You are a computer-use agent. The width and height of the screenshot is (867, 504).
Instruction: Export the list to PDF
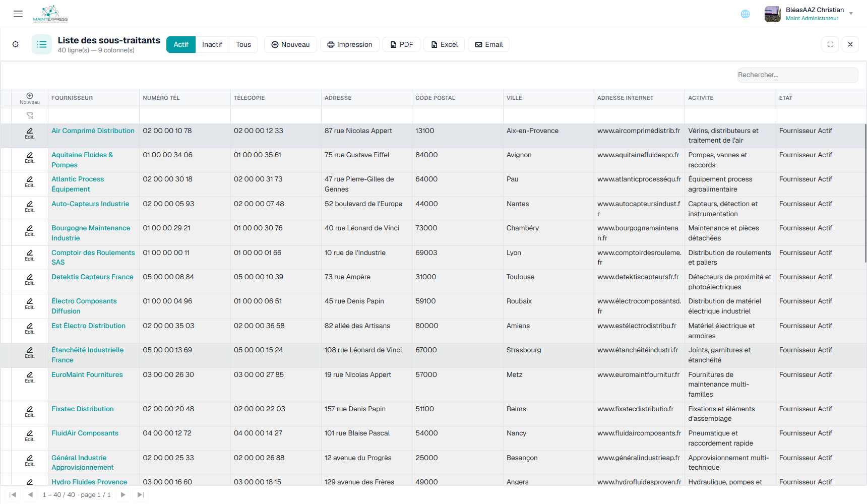coord(402,44)
